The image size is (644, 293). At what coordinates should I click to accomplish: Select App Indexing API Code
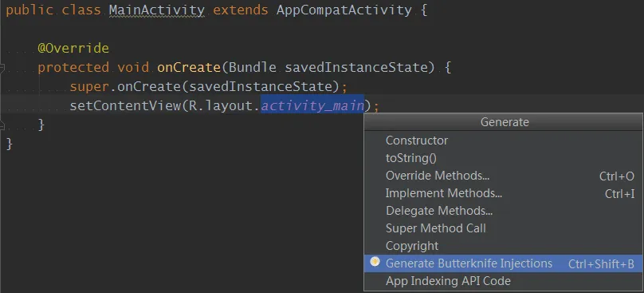(504, 281)
